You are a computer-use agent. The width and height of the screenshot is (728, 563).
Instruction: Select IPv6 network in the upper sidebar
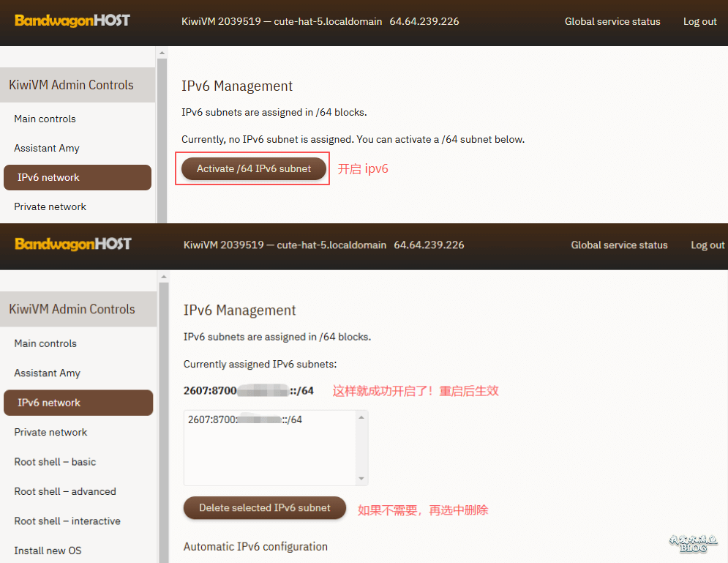[48, 177]
